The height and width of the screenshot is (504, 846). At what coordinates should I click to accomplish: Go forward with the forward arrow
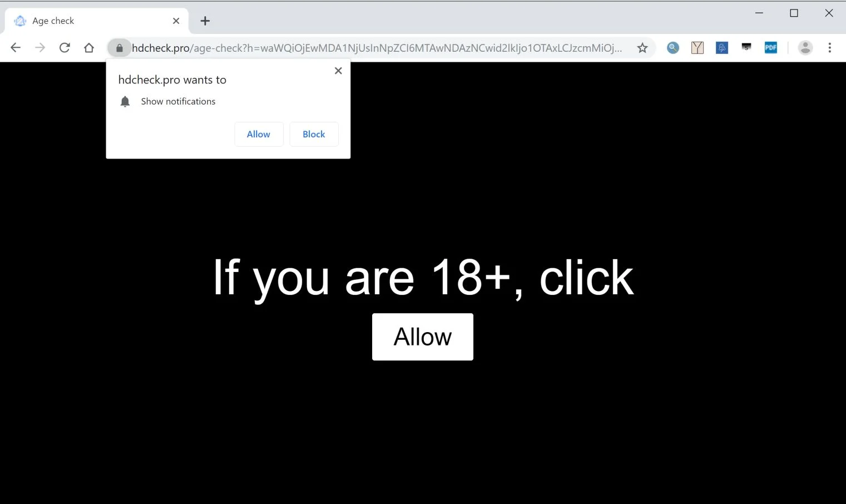(x=40, y=48)
